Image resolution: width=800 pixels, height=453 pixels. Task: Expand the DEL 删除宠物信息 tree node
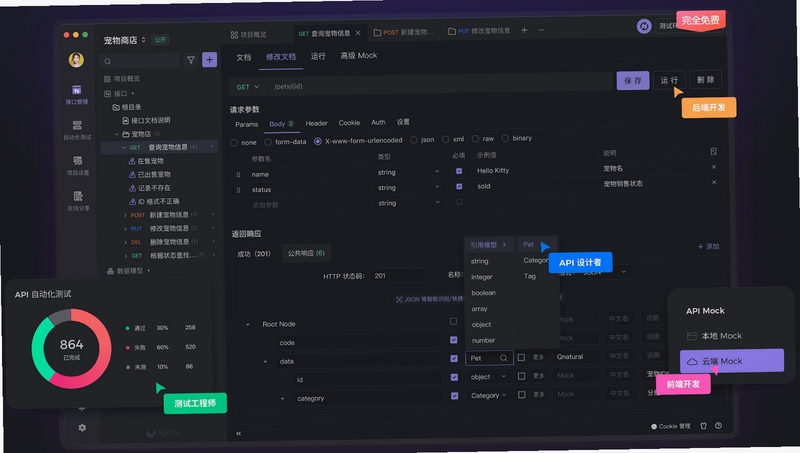(126, 242)
